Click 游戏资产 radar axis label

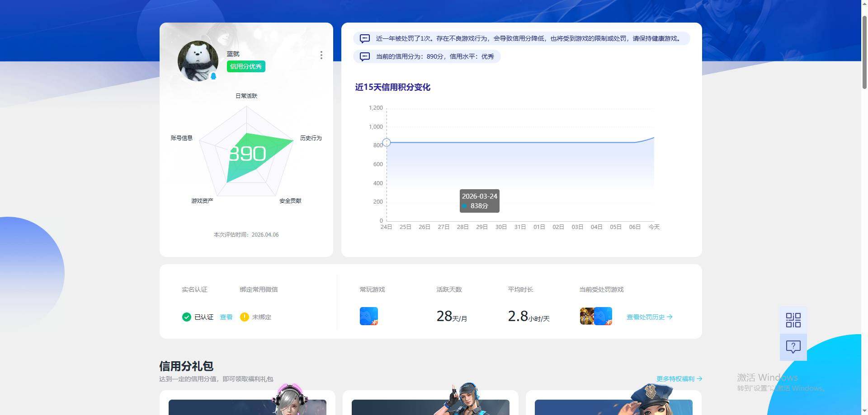coord(202,201)
